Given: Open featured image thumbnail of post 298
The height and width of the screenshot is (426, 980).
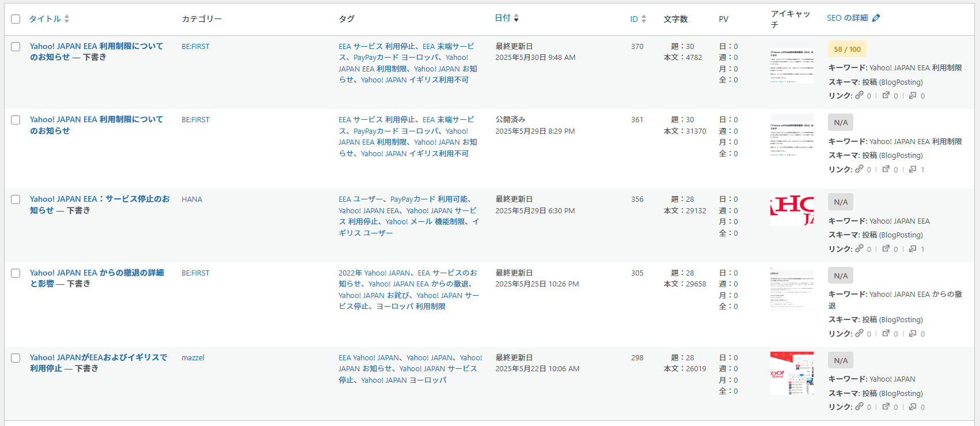Looking at the screenshot, I should (792, 373).
